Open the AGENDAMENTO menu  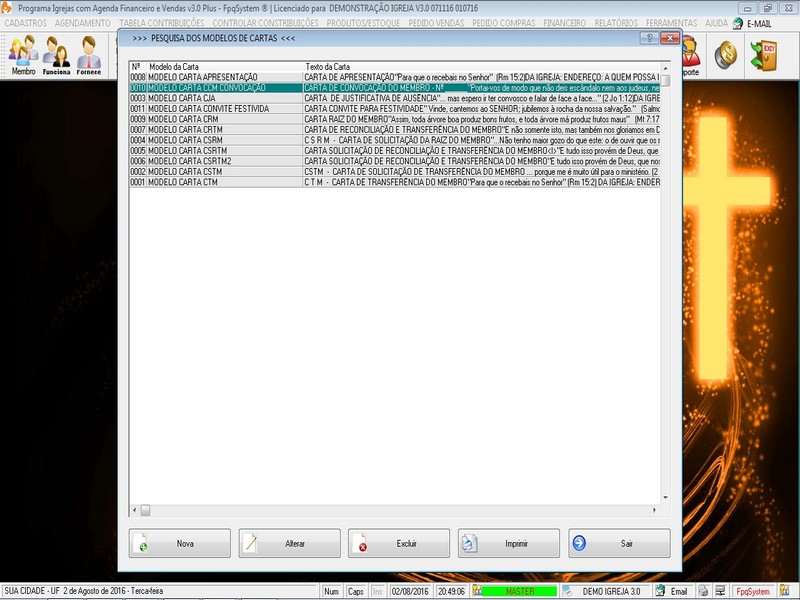click(x=83, y=23)
